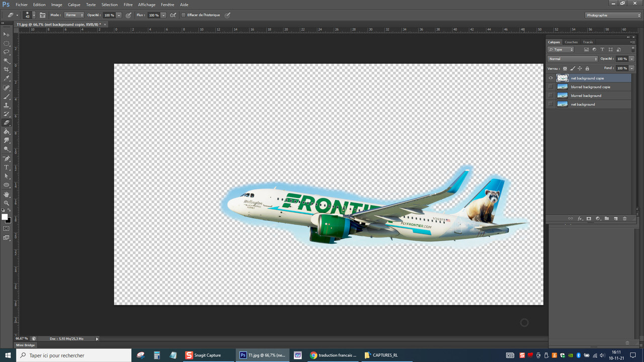Viewport: 644px width, 362px height.
Task: Open the Flux value dropdown
Action: click(x=164, y=15)
